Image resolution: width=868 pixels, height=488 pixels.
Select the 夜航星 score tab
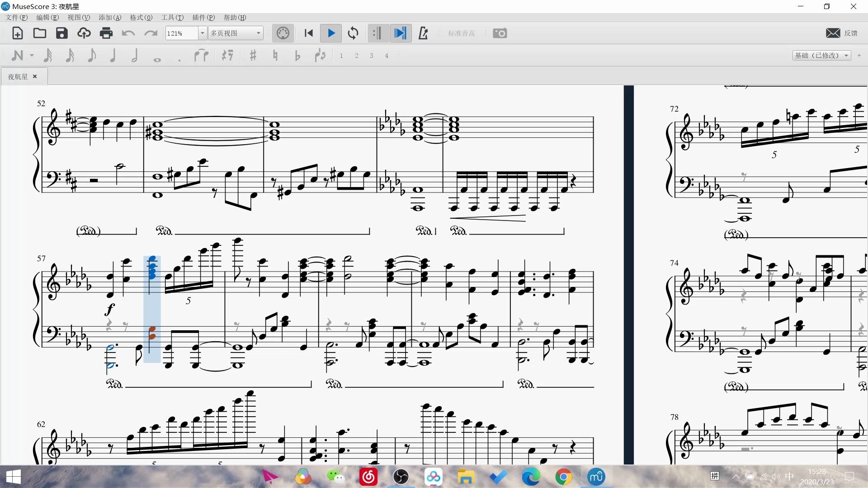click(18, 76)
